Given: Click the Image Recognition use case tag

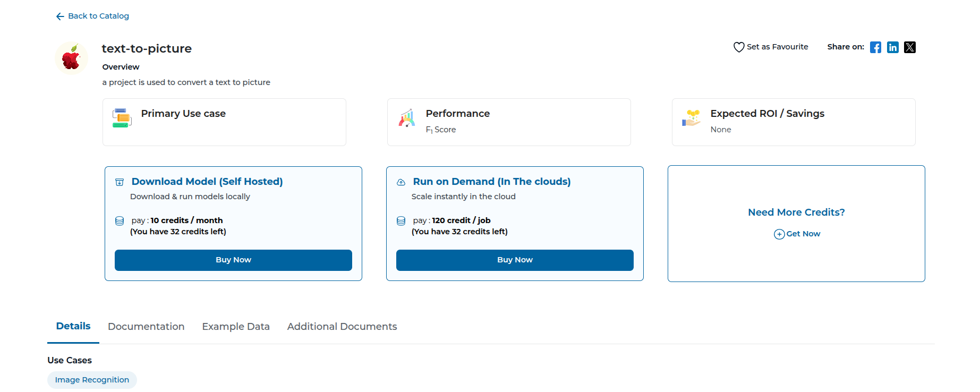Looking at the screenshot, I should (92, 380).
